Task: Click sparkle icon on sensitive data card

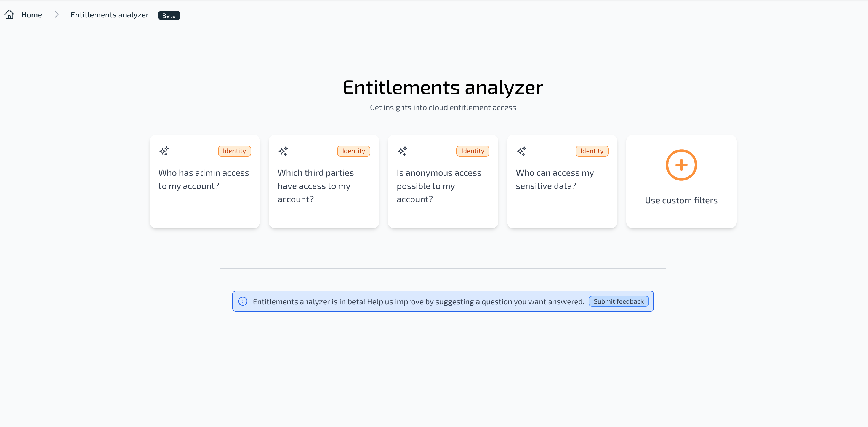Action: tap(521, 151)
